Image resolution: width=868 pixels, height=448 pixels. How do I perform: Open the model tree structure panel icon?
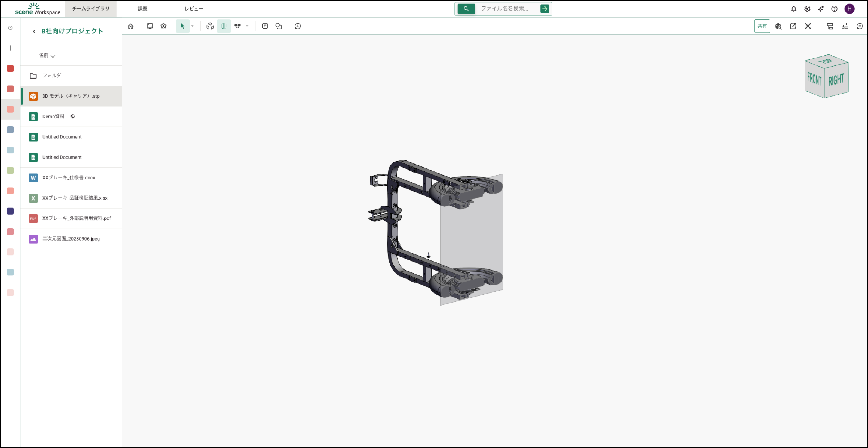(x=830, y=26)
